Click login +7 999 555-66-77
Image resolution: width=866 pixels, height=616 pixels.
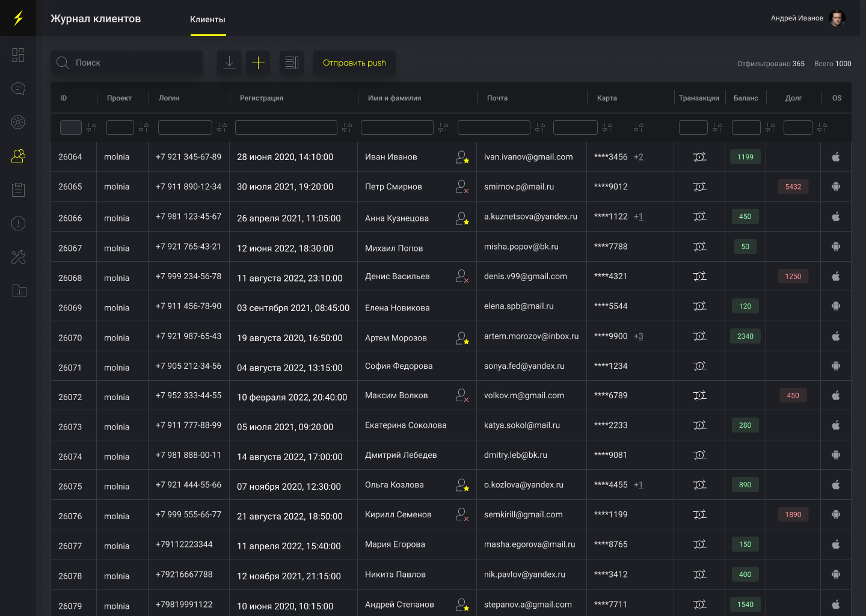(x=188, y=515)
